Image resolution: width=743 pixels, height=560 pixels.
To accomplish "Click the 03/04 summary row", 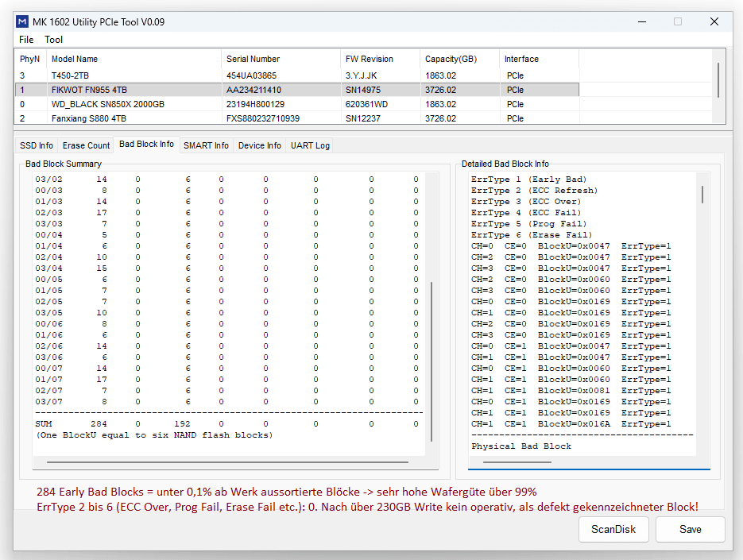I will (x=227, y=268).
